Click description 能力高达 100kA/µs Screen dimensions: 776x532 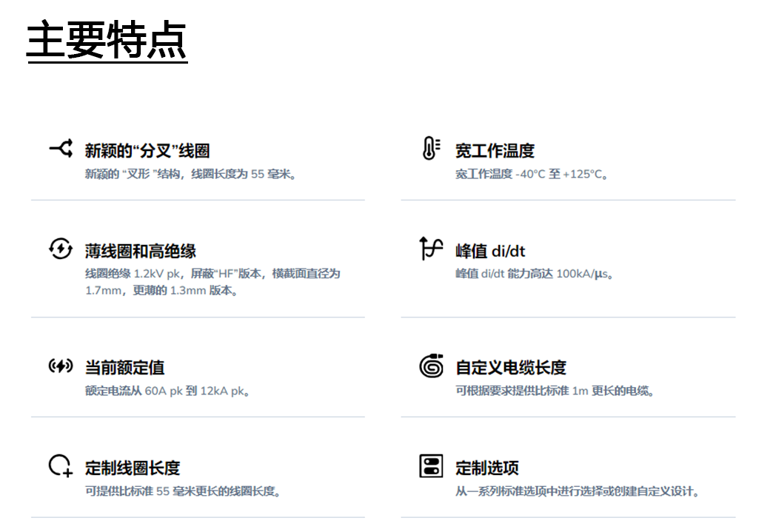[x=535, y=274]
